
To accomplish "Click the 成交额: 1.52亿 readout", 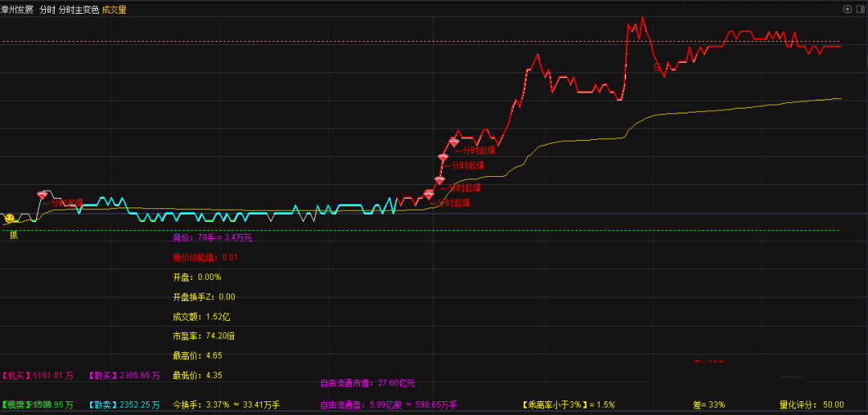I will pos(199,317).
